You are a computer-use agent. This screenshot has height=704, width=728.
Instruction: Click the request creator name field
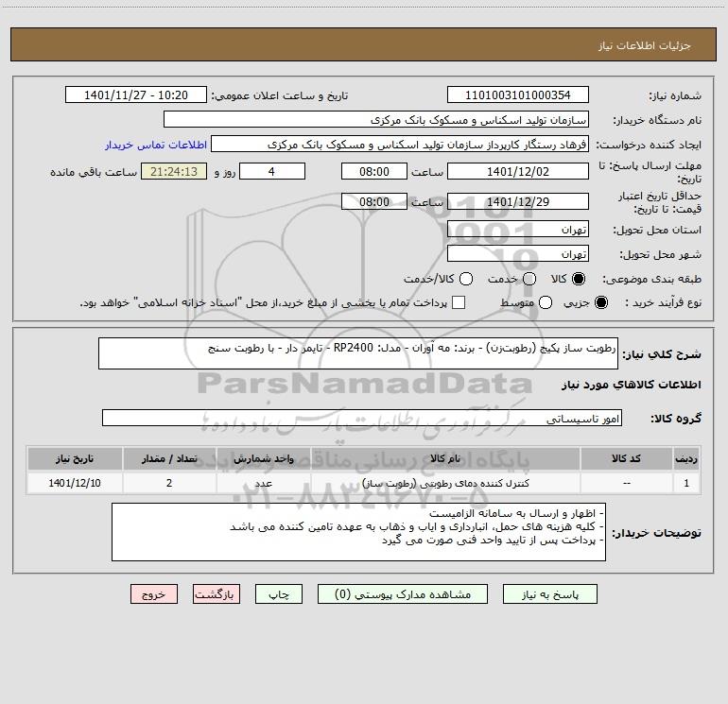(400, 145)
